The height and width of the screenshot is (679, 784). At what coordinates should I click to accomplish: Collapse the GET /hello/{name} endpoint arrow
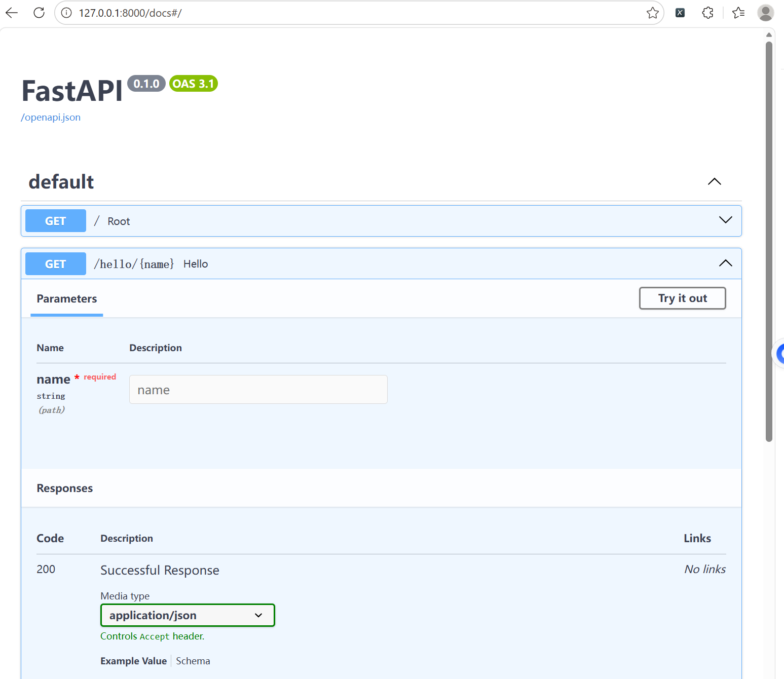(x=726, y=263)
